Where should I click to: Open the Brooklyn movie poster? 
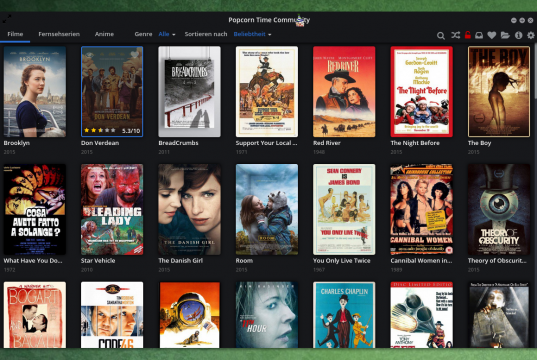tap(35, 92)
